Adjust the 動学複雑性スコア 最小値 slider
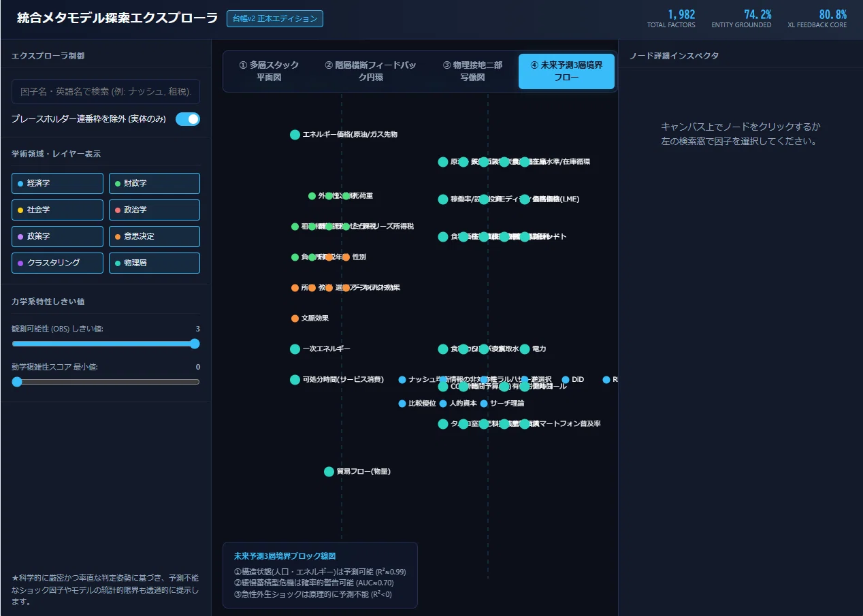The height and width of the screenshot is (616, 863). (x=105, y=382)
